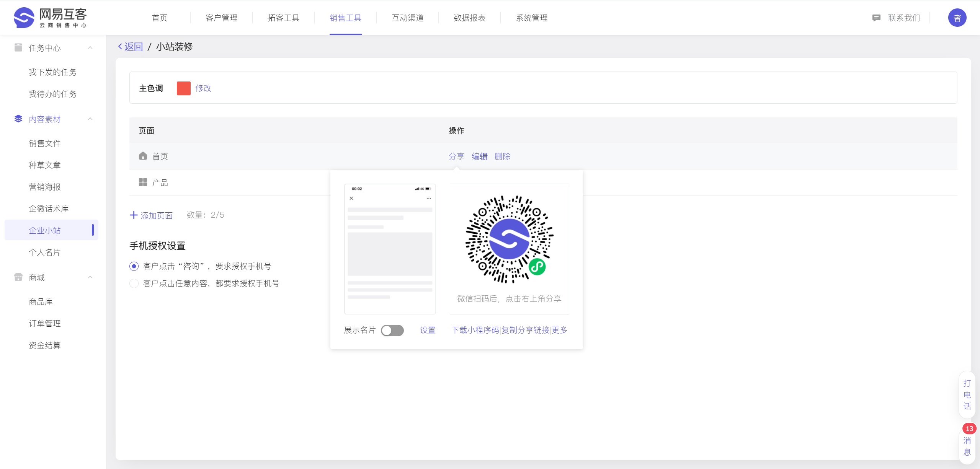Click 添加页面 link
Screen dimensions: 980x469
tap(157, 215)
